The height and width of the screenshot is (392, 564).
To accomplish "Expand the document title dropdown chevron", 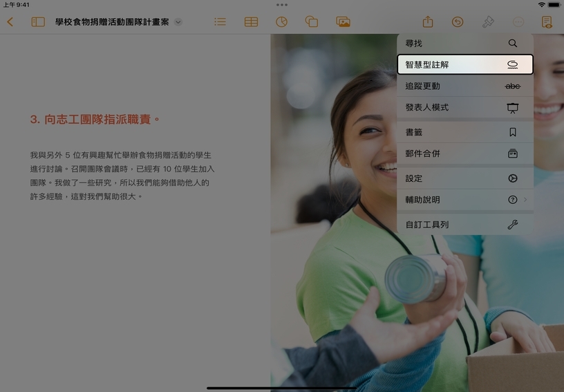I will [x=178, y=22].
